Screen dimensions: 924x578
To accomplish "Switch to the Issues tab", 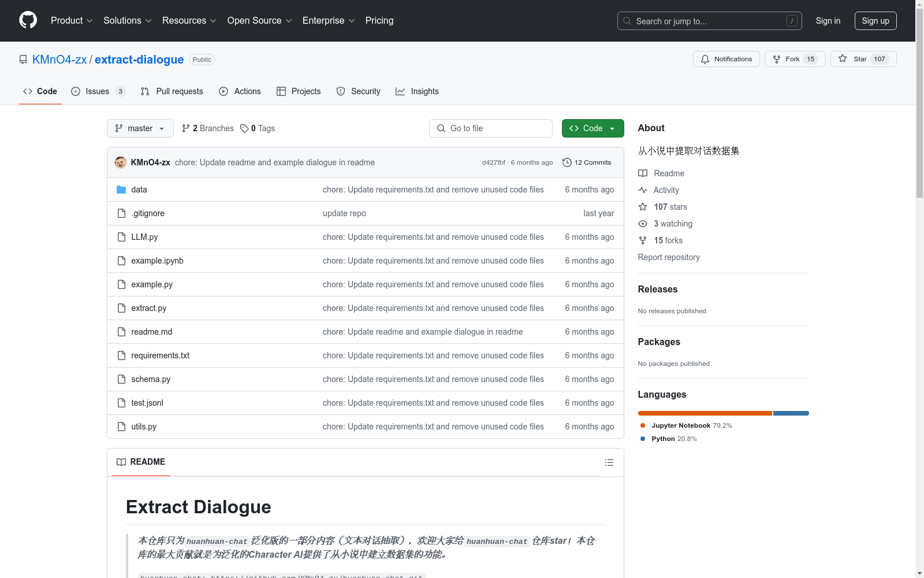I will click(x=98, y=91).
